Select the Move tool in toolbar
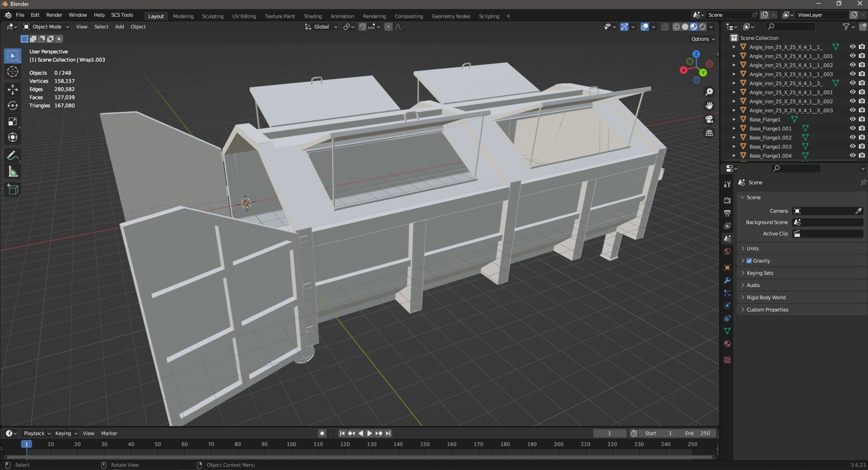 pyautogui.click(x=12, y=89)
